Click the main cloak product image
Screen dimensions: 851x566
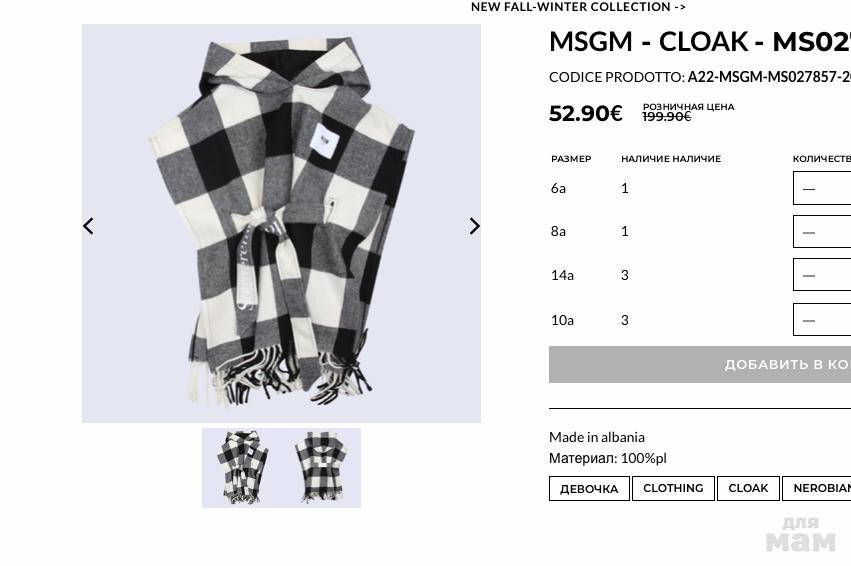[281, 223]
